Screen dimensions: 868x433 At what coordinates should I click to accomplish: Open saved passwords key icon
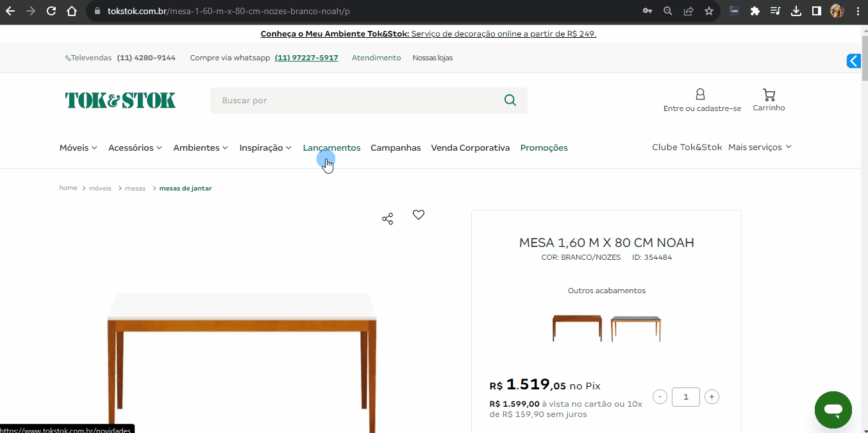647,11
